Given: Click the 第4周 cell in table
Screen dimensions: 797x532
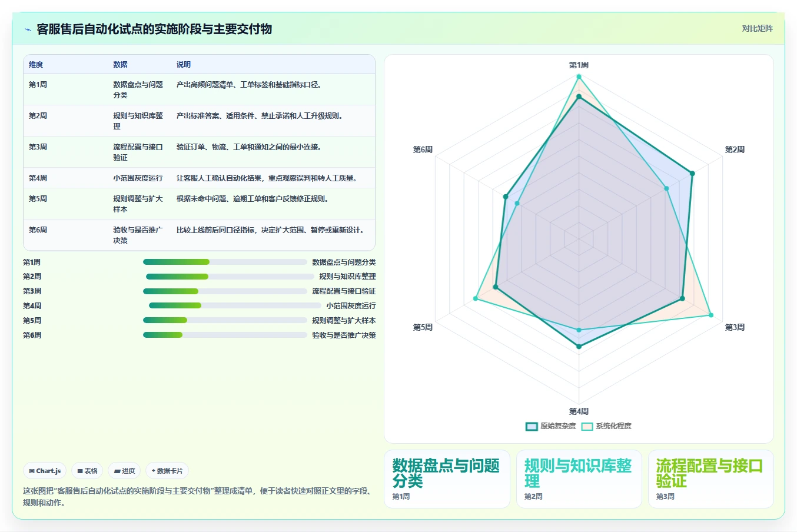Looking at the screenshot, I should pyautogui.click(x=38, y=178).
